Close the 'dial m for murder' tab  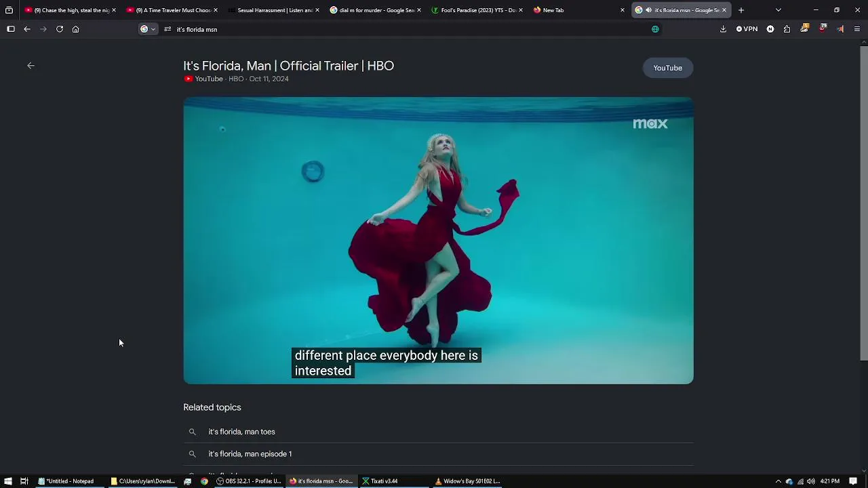click(419, 10)
